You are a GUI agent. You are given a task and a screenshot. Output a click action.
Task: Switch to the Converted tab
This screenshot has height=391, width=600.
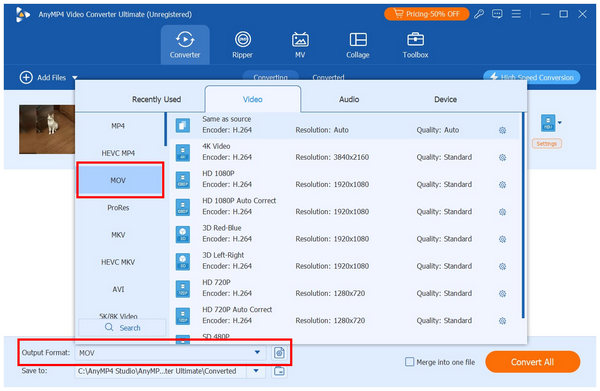328,77
